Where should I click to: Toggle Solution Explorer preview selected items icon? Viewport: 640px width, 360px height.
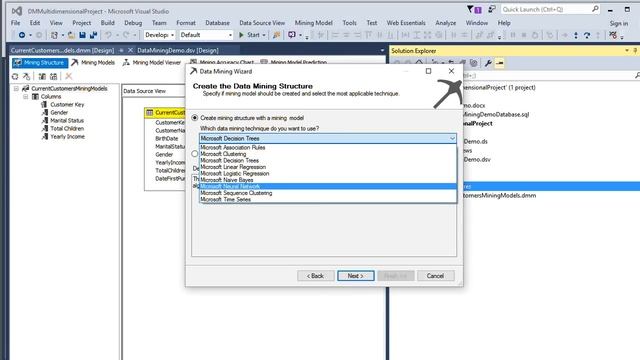point(500,63)
